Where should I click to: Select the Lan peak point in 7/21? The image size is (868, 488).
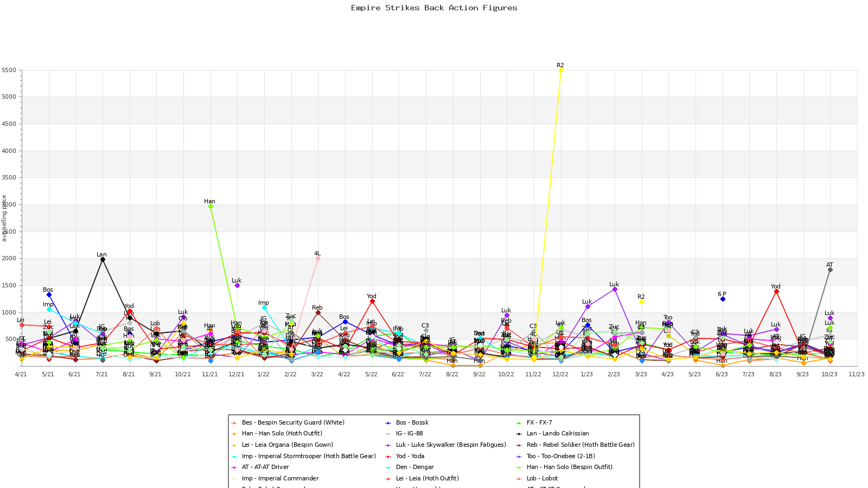click(x=103, y=259)
